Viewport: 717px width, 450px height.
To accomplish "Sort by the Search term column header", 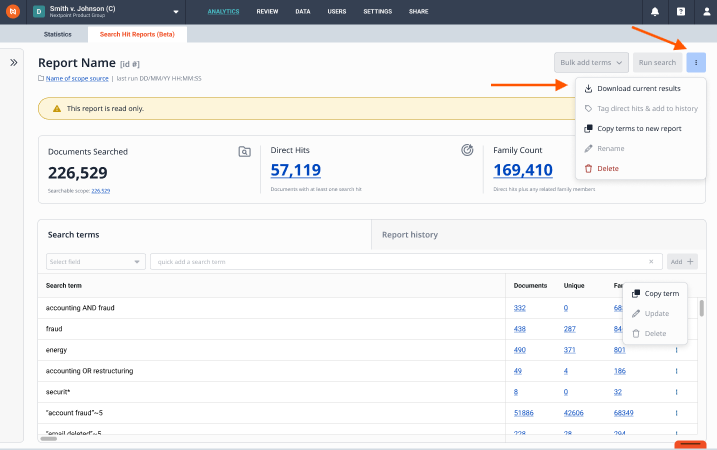I will (64, 286).
